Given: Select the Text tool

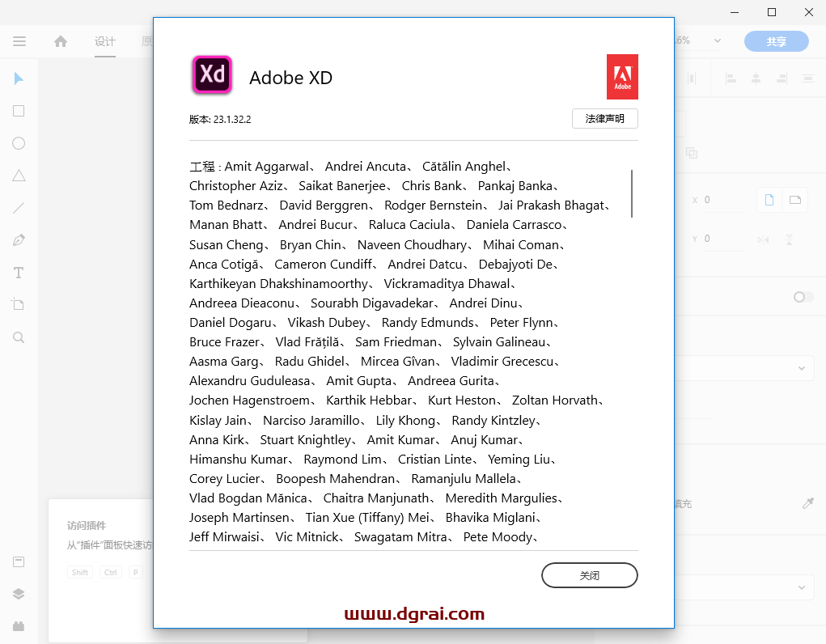Looking at the screenshot, I should click(x=19, y=273).
